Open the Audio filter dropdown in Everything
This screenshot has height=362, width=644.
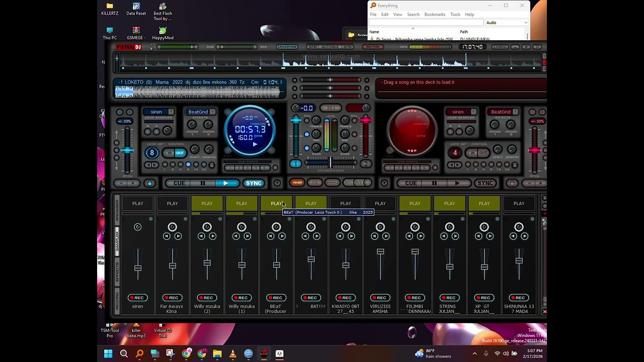[x=507, y=23]
